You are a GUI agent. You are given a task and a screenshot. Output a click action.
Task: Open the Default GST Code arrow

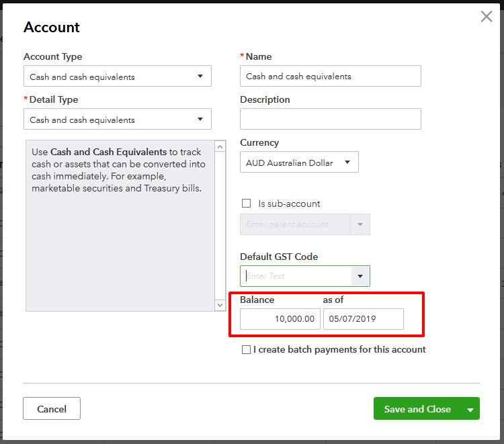360,276
